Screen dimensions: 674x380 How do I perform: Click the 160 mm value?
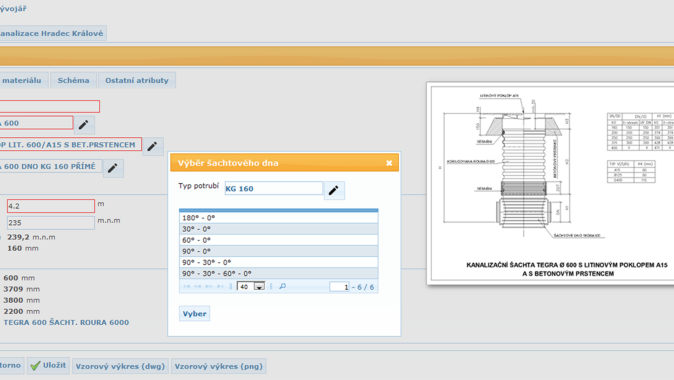point(23,248)
